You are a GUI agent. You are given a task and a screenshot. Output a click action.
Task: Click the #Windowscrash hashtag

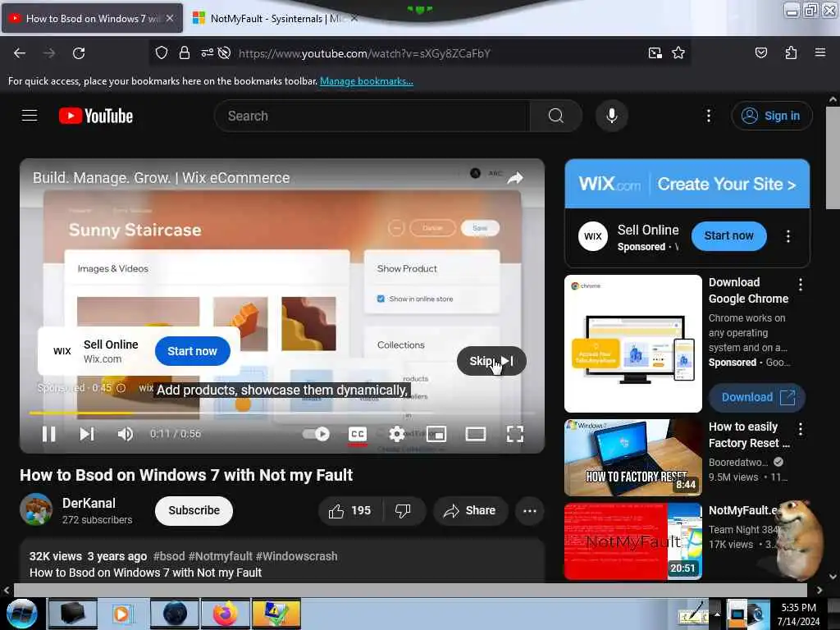(297, 556)
